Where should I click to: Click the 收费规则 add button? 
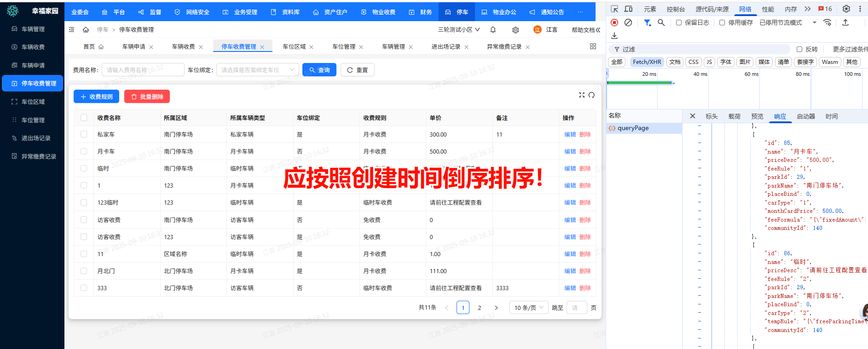(x=97, y=97)
